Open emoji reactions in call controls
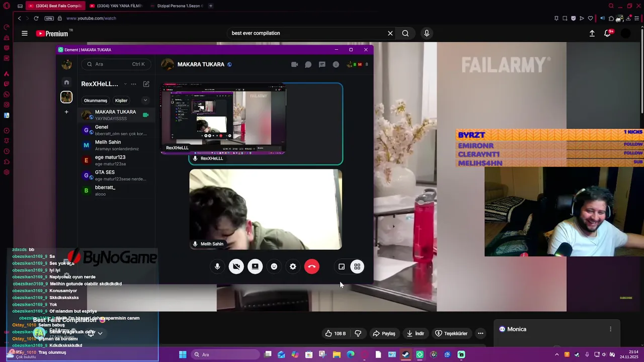Screen dimensions: 644x362 click(274, 266)
